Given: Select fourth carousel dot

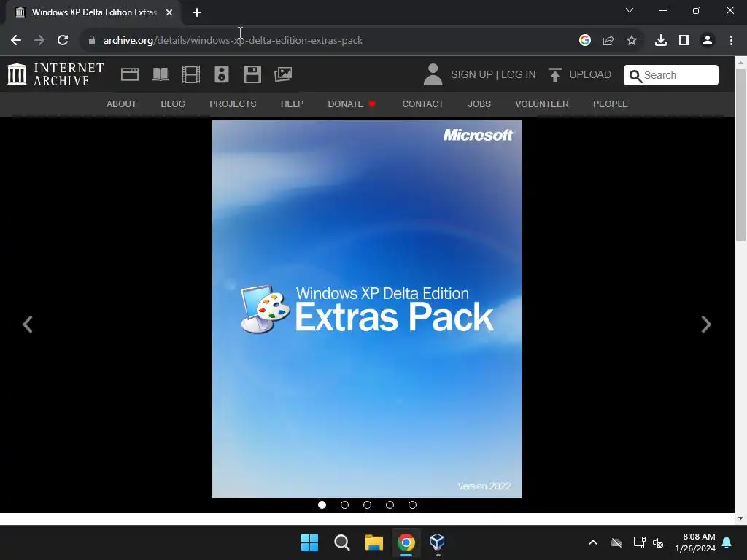Looking at the screenshot, I should click(x=390, y=505).
